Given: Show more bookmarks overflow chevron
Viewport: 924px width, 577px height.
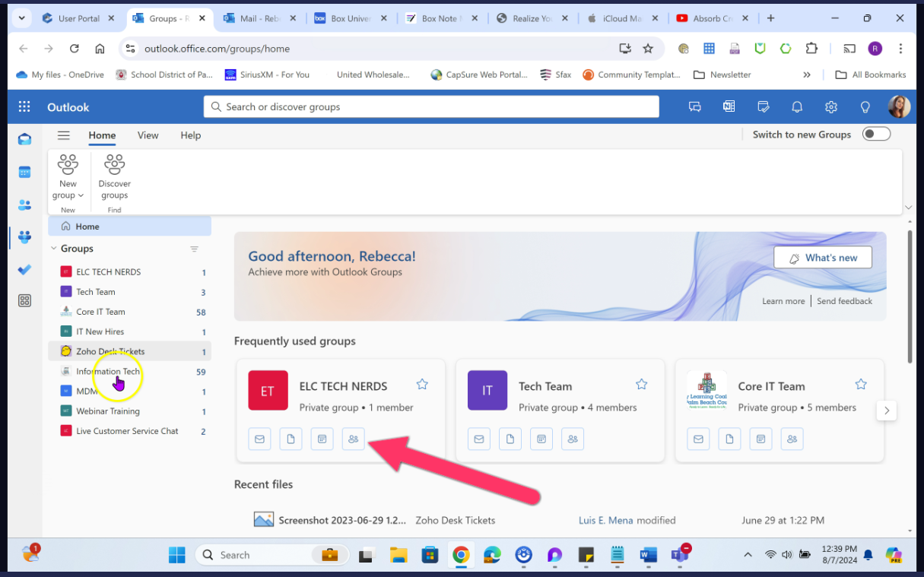Looking at the screenshot, I should 807,75.
